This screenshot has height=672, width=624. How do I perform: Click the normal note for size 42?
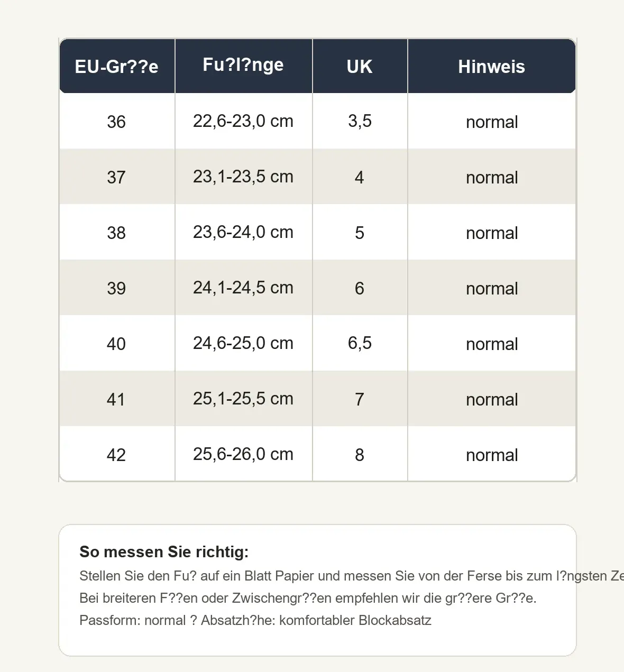(492, 454)
